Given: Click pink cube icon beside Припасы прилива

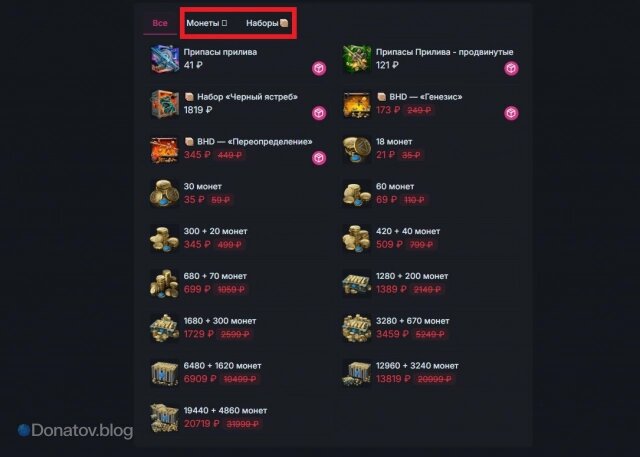Looking at the screenshot, I should point(319,68).
